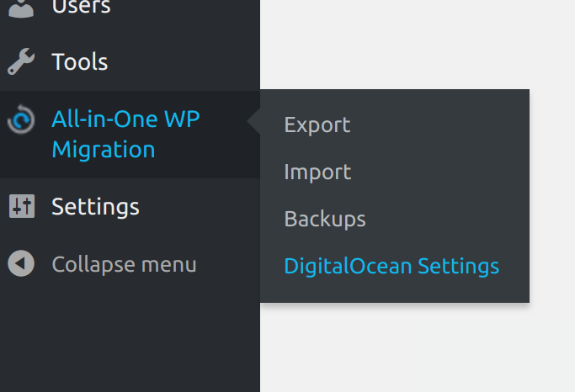Open Export in the submenu
575x392 pixels.
(317, 124)
